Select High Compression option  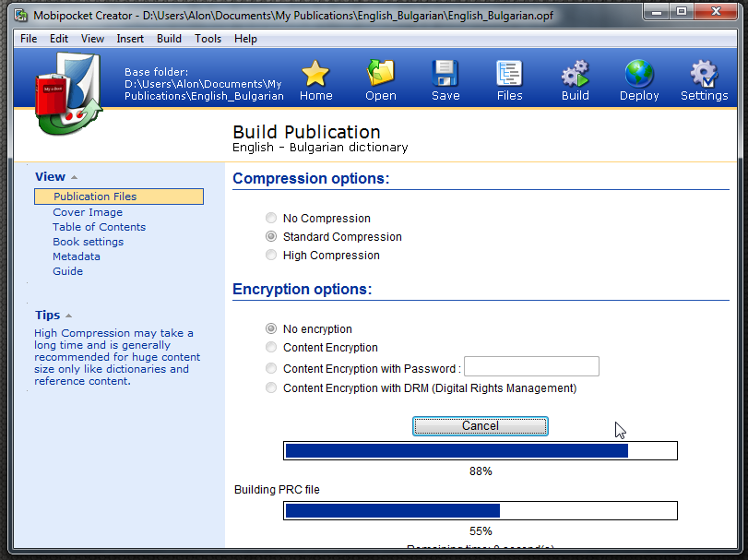271,256
